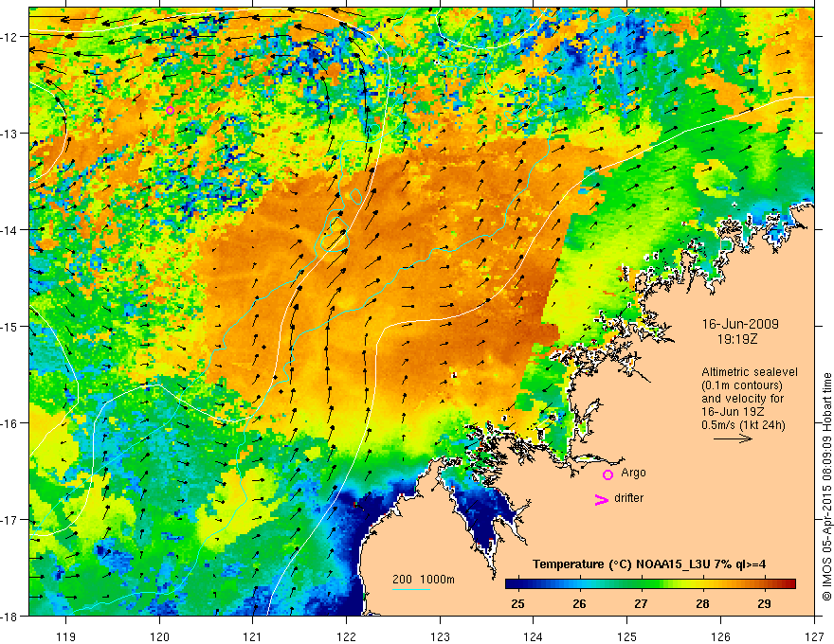Click longitude axis label 120
This screenshot has width=834, height=644.
click(x=159, y=636)
